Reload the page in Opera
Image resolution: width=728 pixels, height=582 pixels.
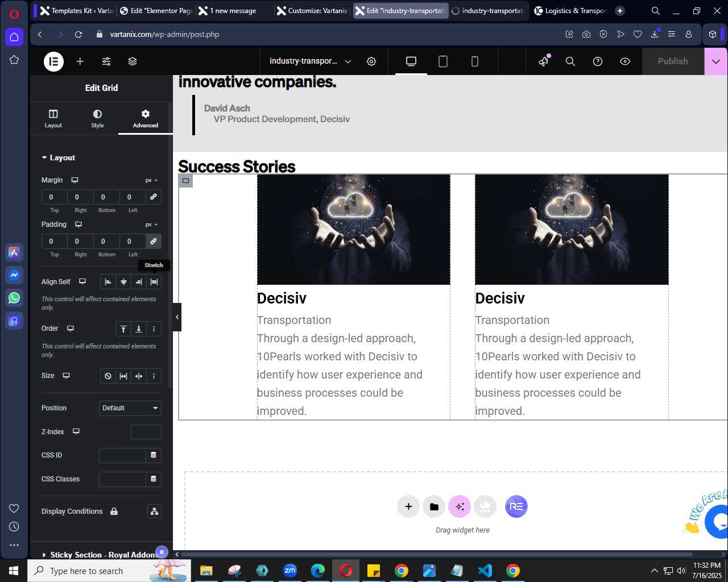pos(78,34)
